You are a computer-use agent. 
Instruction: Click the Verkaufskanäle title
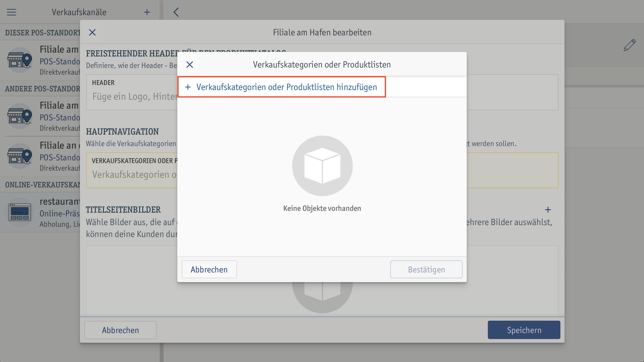click(79, 12)
